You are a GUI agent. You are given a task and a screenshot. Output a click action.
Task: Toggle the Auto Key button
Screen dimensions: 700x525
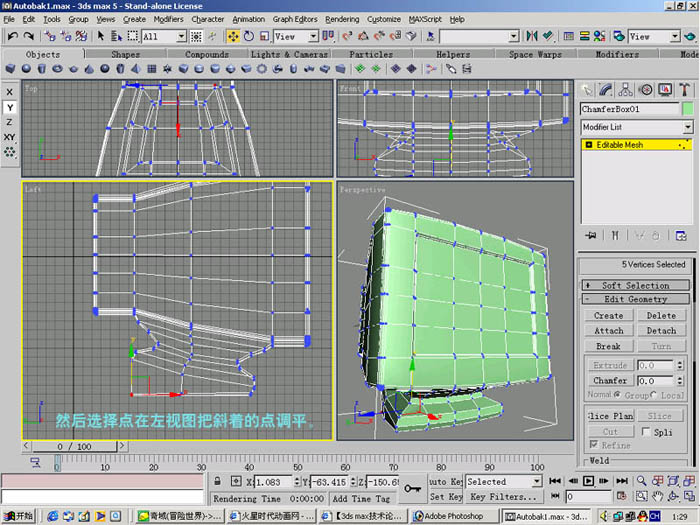tap(445, 481)
